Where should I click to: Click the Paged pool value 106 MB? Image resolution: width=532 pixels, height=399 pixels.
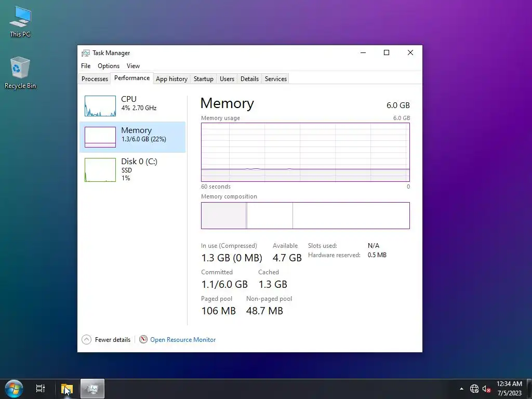(219, 311)
